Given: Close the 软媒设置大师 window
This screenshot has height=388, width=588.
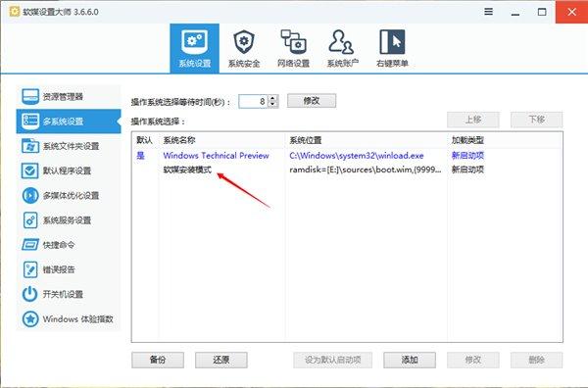Looking at the screenshot, I should point(571,12).
